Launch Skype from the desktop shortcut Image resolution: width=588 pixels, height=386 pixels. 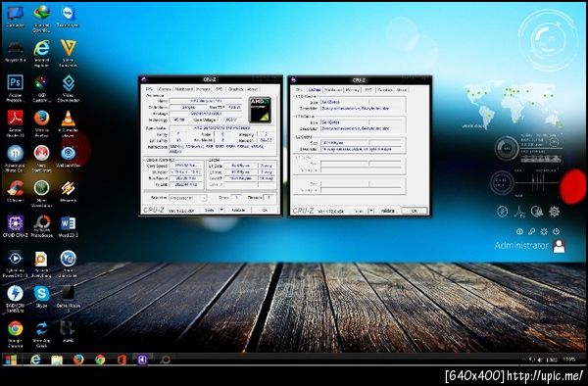[41, 297]
